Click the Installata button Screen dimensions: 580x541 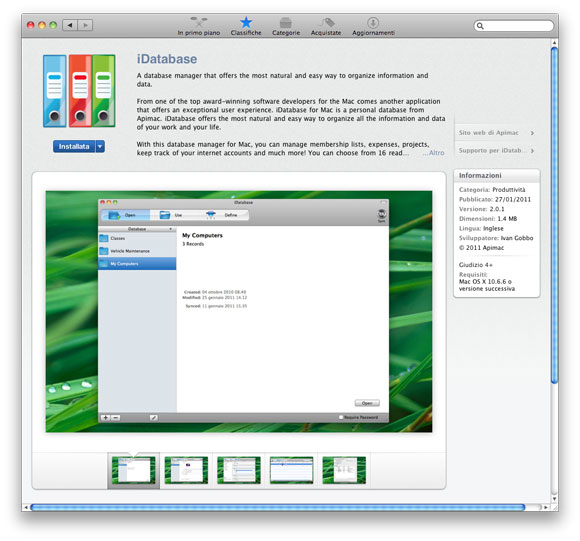pyautogui.click(x=74, y=146)
